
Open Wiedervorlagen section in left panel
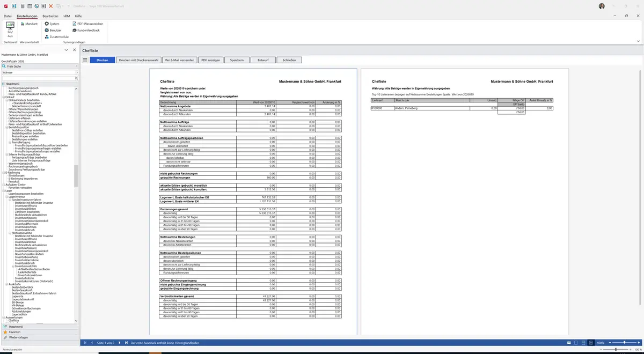[40, 337]
